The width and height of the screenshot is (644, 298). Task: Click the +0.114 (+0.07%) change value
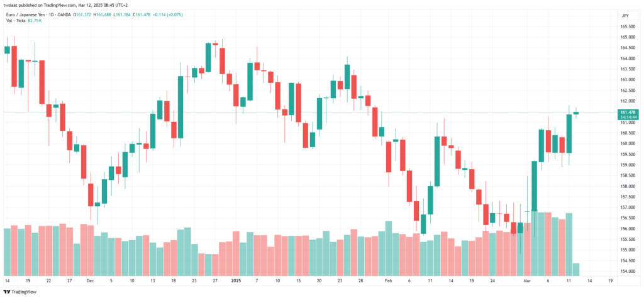(167, 15)
